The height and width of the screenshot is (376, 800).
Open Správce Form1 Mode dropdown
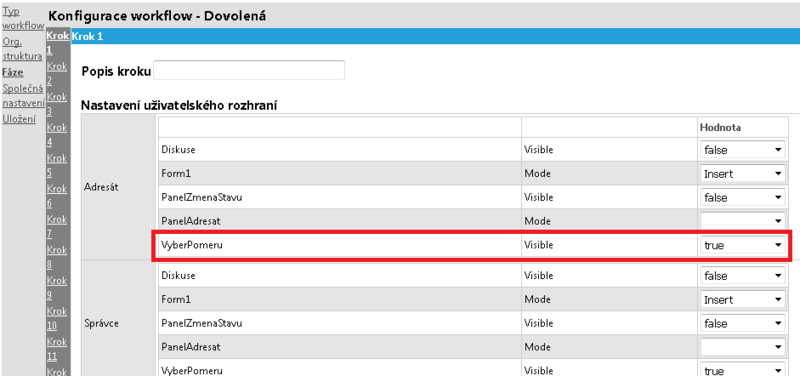[742, 299]
